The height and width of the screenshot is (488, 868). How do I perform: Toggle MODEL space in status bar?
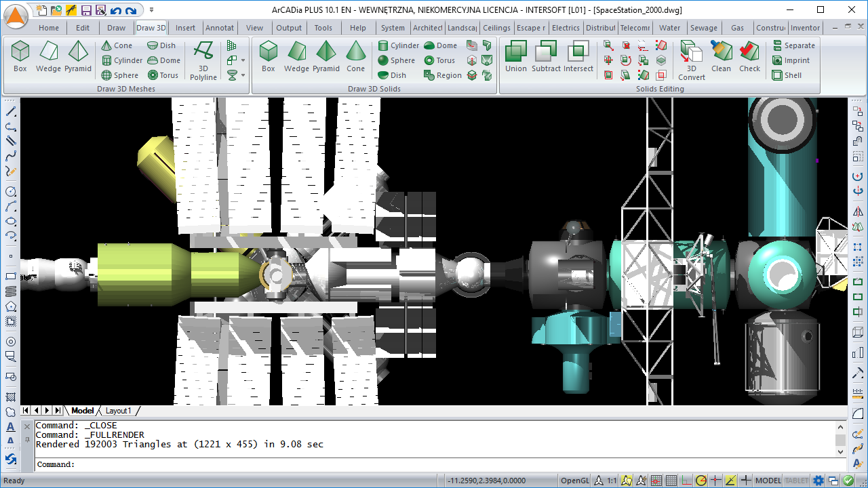(768, 481)
